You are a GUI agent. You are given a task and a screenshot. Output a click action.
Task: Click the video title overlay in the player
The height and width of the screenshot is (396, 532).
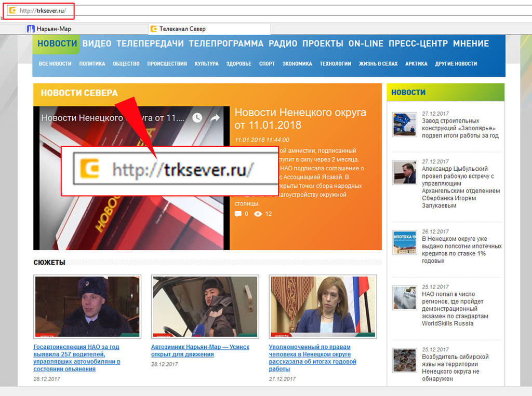click(x=113, y=118)
